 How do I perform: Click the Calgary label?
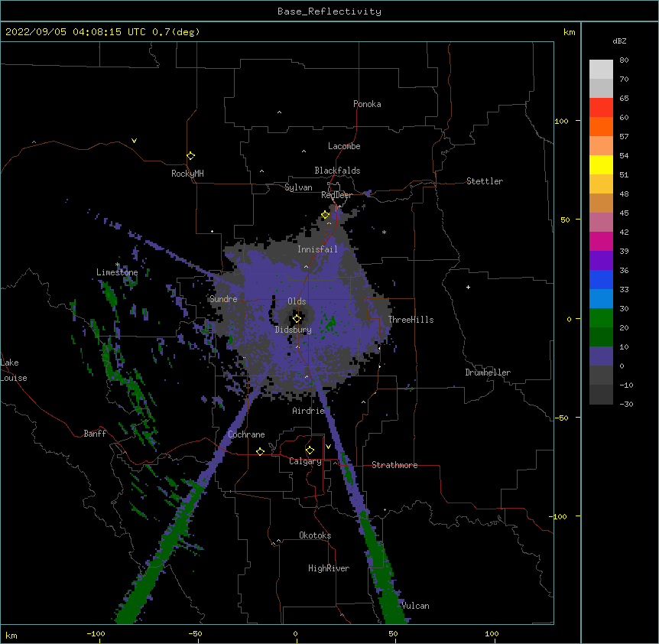[x=305, y=461]
